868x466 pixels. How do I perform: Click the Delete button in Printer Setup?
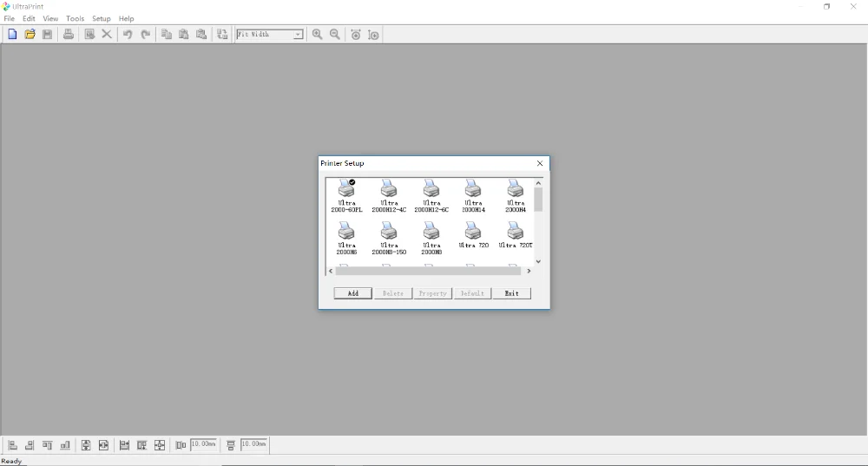coord(393,293)
